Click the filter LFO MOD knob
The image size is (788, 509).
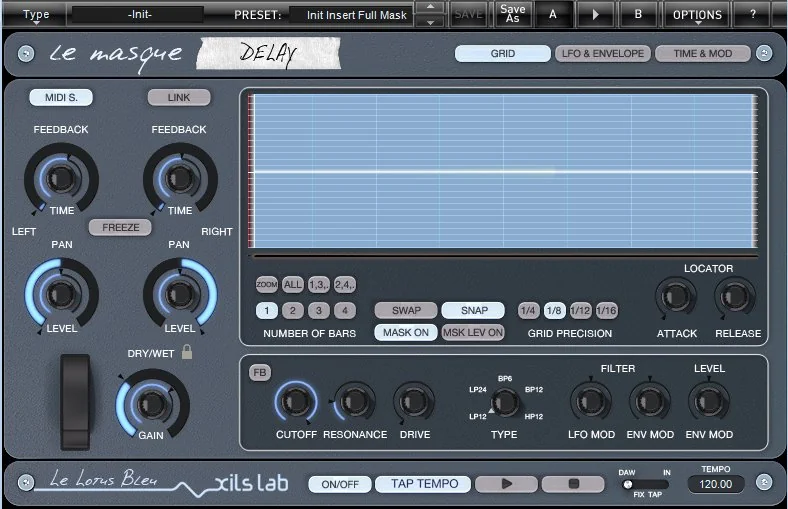[x=591, y=401]
